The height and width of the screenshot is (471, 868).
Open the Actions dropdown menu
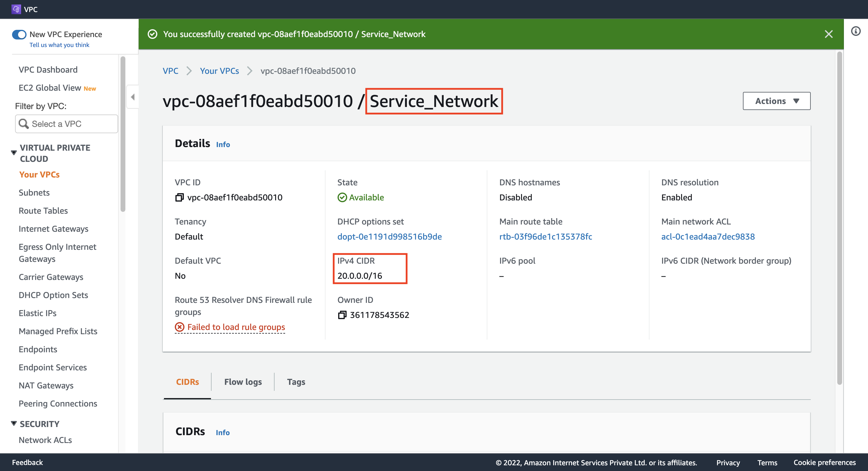click(x=776, y=100)
